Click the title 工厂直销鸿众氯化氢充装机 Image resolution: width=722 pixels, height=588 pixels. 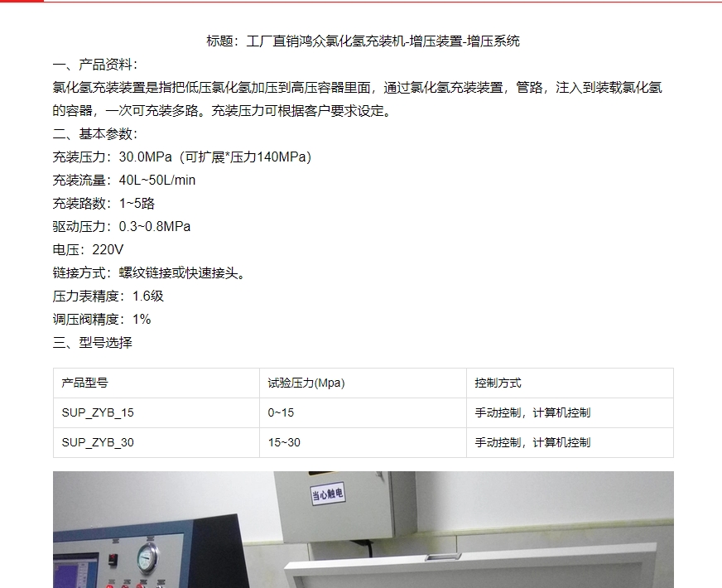point(363,41)
